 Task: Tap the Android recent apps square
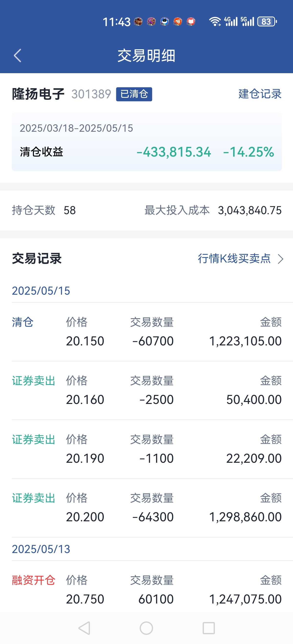point(209,628)
